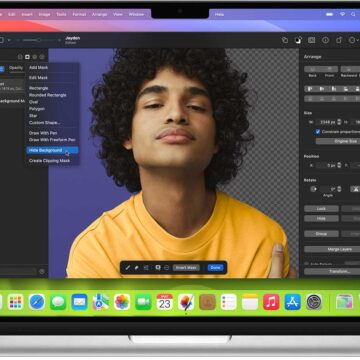Click the Merge Layers button
This screenshot has height=360, width=360.
point(332,249)
